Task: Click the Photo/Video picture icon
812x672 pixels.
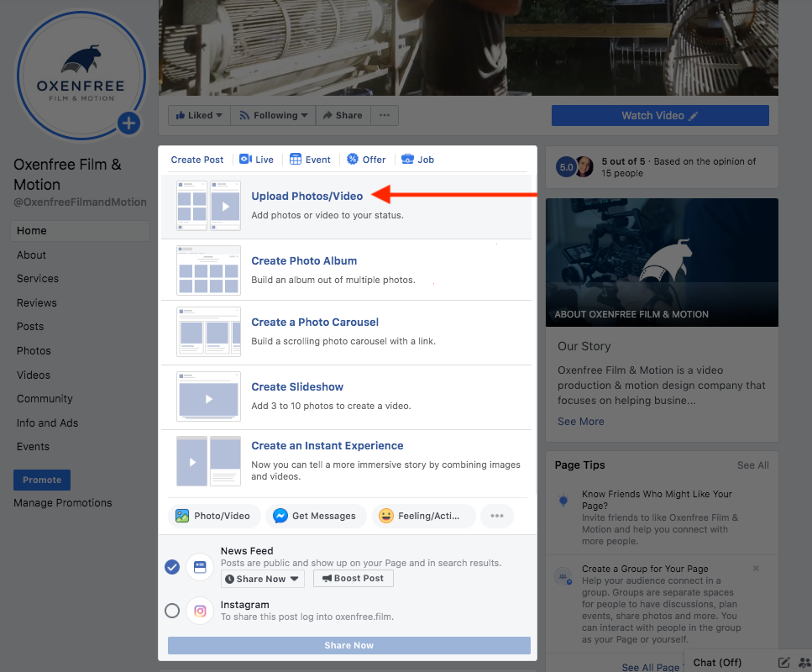Action: click(x=181, y=516)
